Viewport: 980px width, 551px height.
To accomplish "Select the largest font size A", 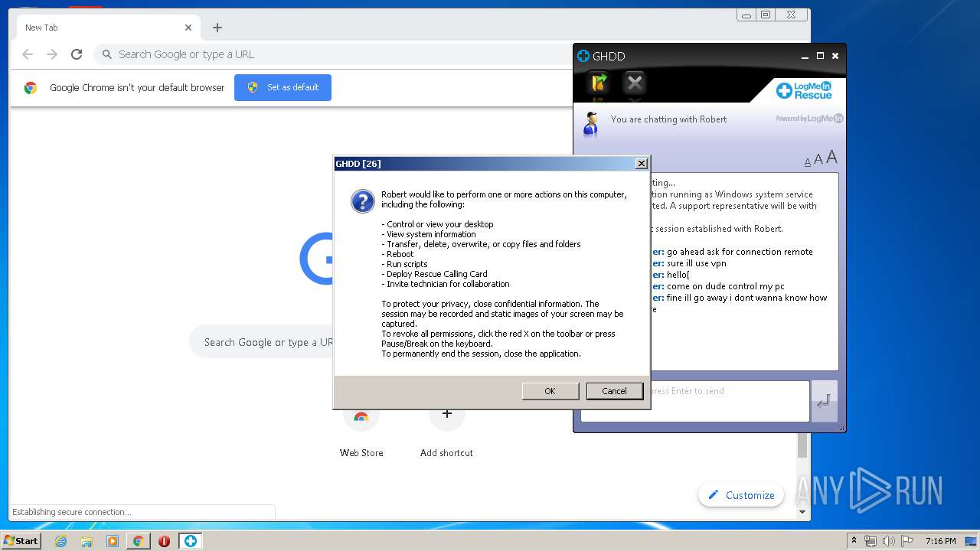I will click(831, 158).
